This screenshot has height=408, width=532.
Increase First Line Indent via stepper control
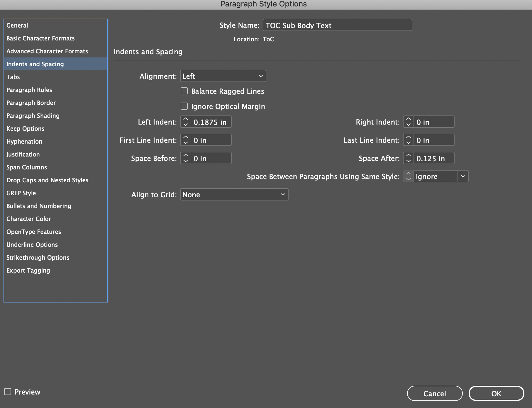[x=185, y=138]
